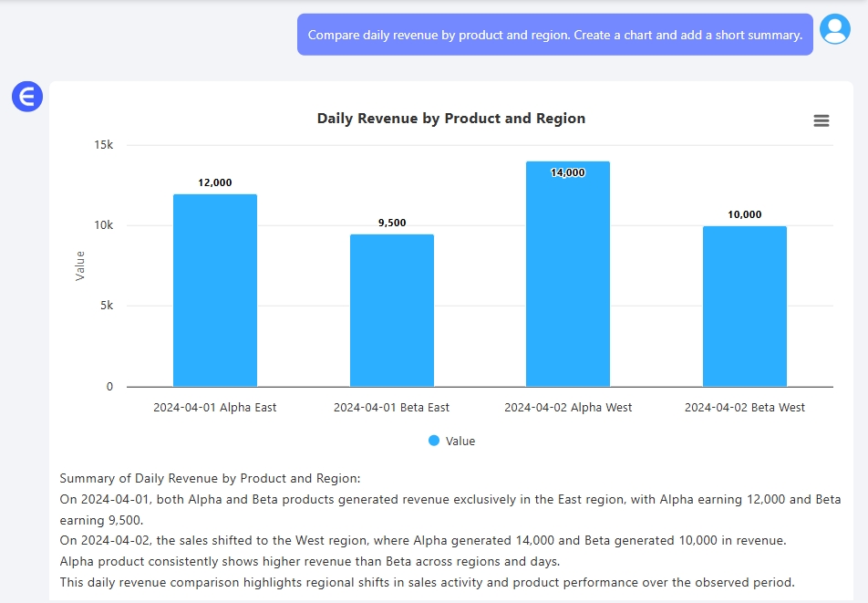This screenshot has height=603, width=868.
Task: Click the assistant's round E logo icon
Action: [27, 96]
